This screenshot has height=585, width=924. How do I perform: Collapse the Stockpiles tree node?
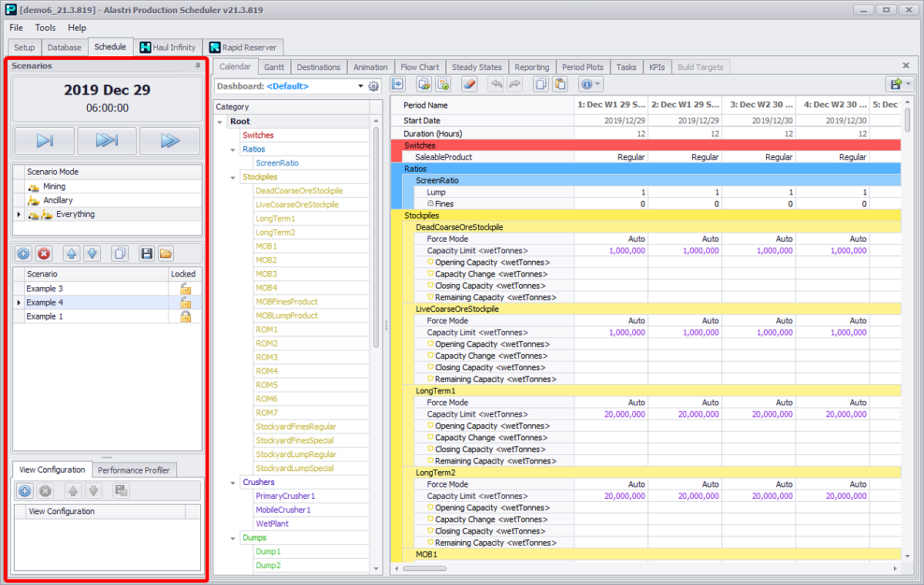[x=233, y=177]
